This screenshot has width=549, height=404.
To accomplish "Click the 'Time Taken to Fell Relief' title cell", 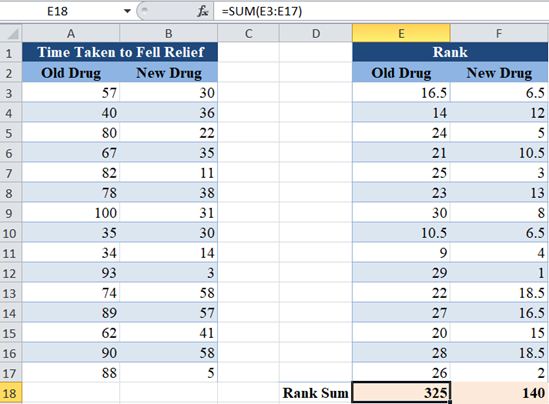I will pyautogui.click(x=120, y=52).
